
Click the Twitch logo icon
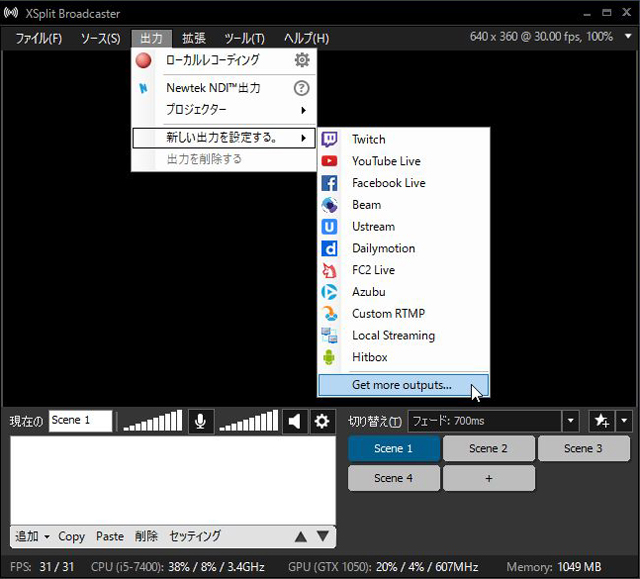pos(329,139)
